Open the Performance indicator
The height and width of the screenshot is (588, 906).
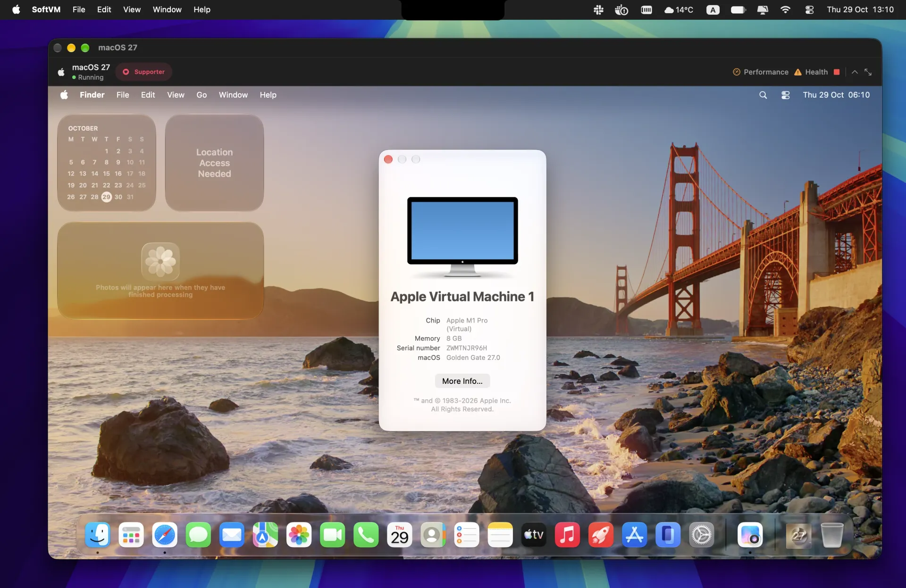tap(761, 72)
